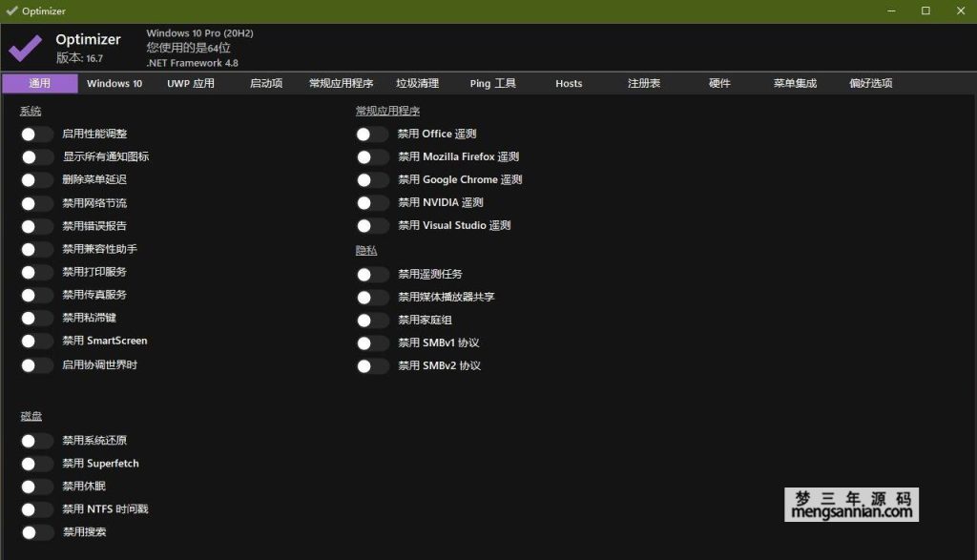Toggle 启用性能调整 switch

[37, 134]
